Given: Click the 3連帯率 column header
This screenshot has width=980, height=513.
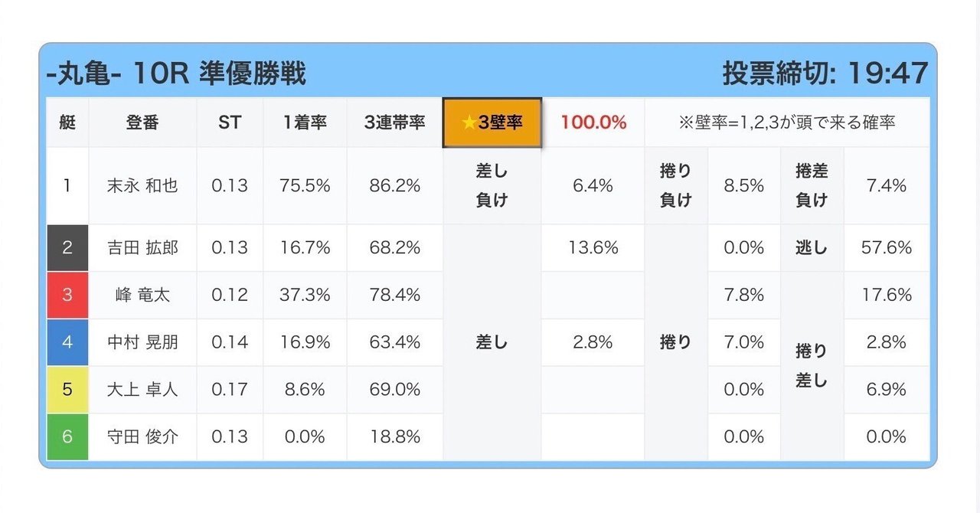Looking at the screenshot, I should [x=394, y=123].
